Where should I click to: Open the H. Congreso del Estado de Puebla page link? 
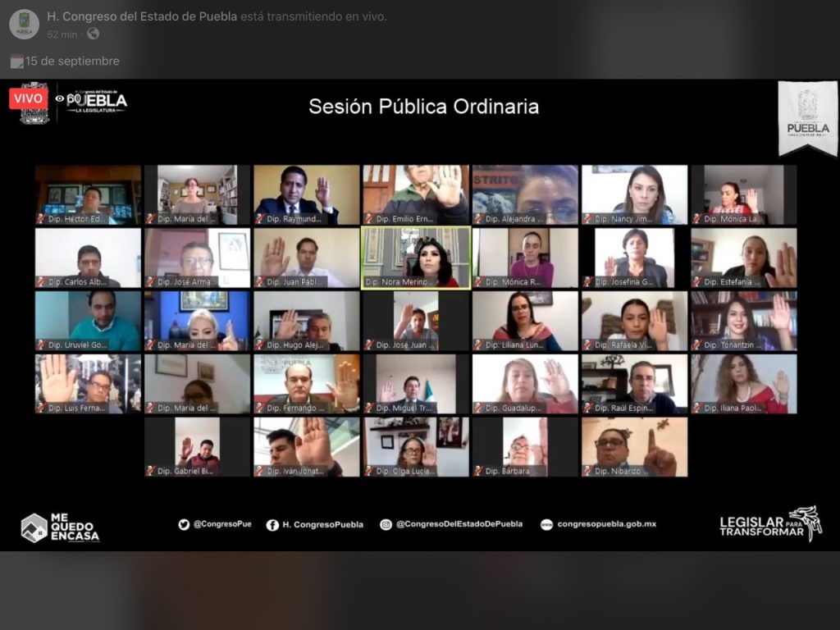(x=142, y=16)
